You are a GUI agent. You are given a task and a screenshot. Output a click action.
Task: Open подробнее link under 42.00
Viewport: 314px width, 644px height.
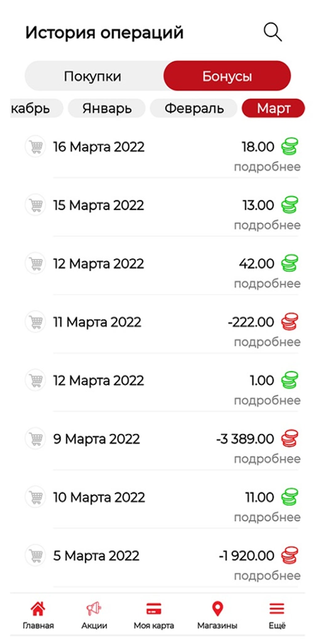(x=267, y=284)
